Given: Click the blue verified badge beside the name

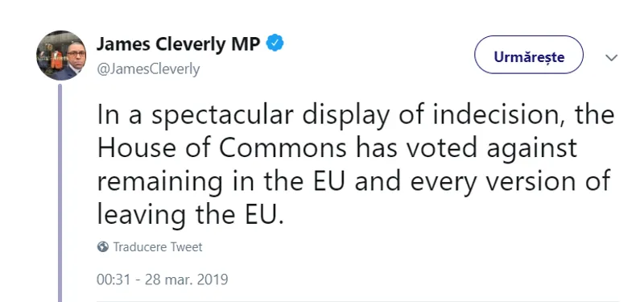Looking at the screenshot, I should 275,43.
